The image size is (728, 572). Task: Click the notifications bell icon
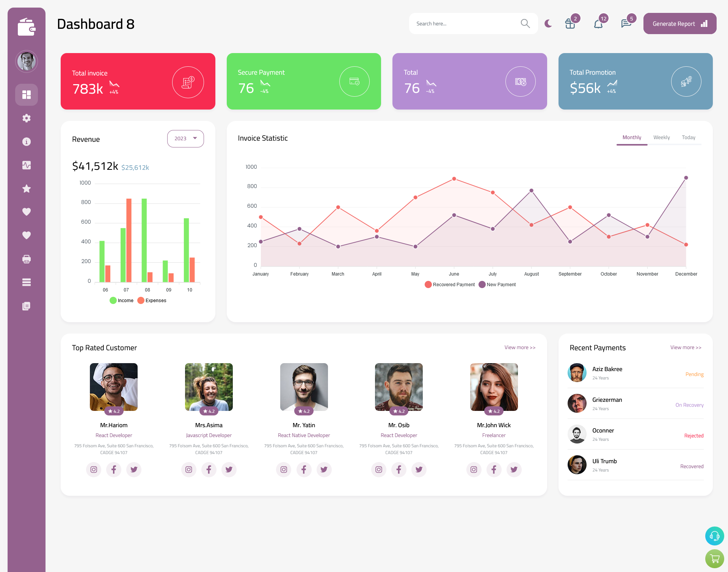598,24
